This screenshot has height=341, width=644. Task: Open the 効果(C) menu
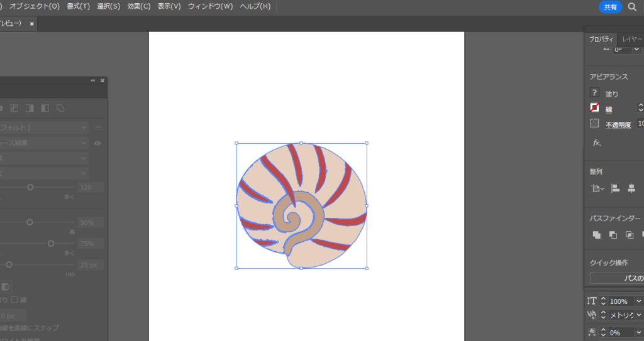click(139, 6)
